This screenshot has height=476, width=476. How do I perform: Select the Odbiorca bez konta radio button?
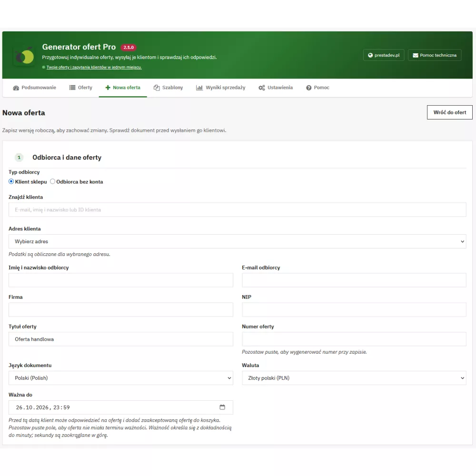pyautogui.click(x=52, y=181)
